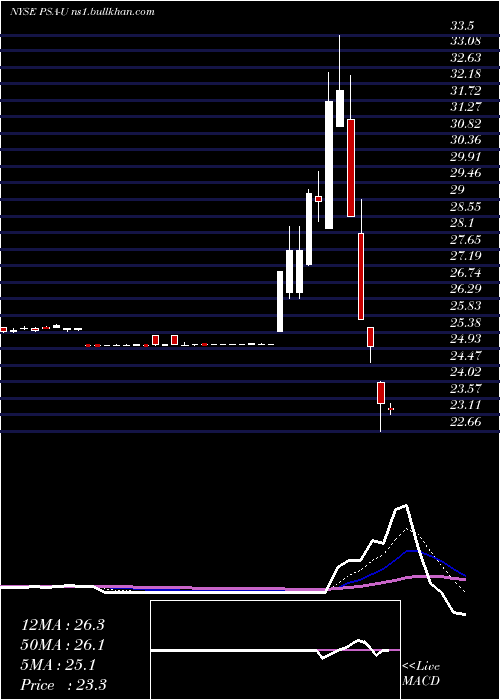Click the Price : 23.3 readout

point(63,684)
